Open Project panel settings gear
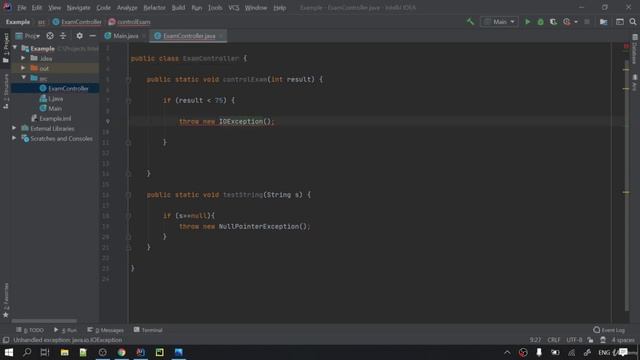 79,36
